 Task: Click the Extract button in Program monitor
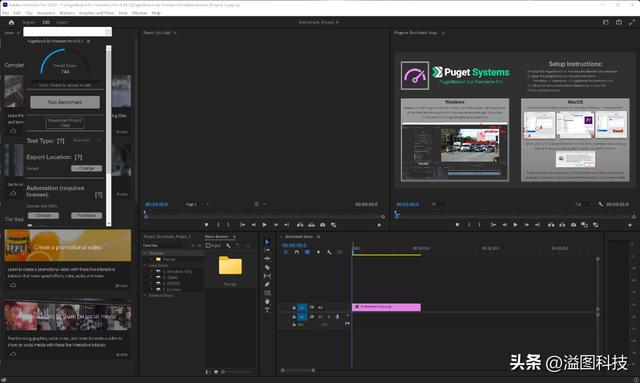click(x=562, y=225)
